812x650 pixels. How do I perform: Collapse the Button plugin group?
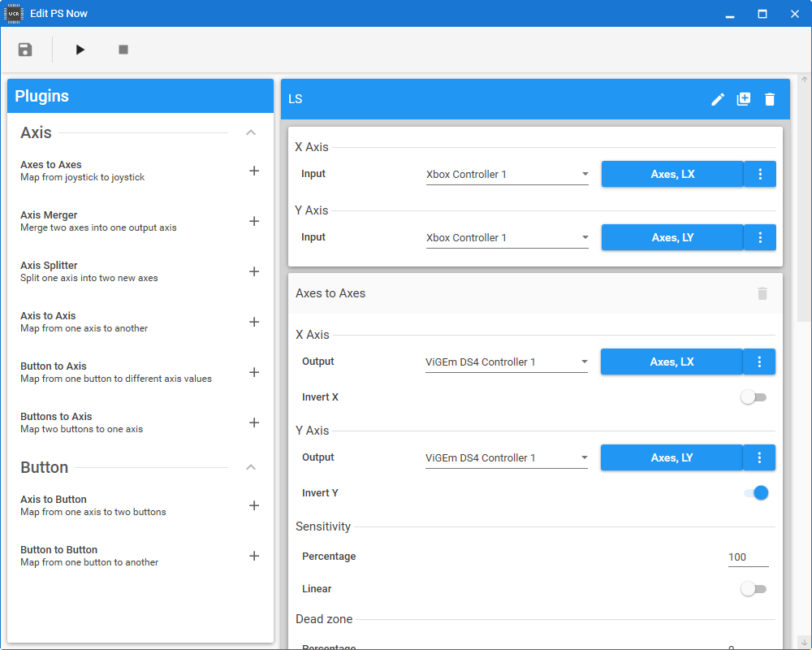[251, 467]
